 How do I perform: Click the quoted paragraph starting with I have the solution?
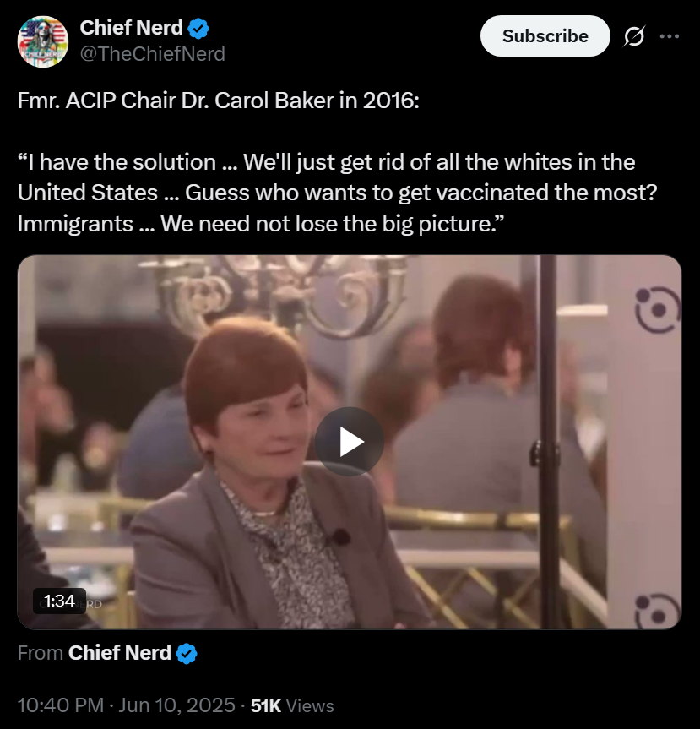coord(338,193)
